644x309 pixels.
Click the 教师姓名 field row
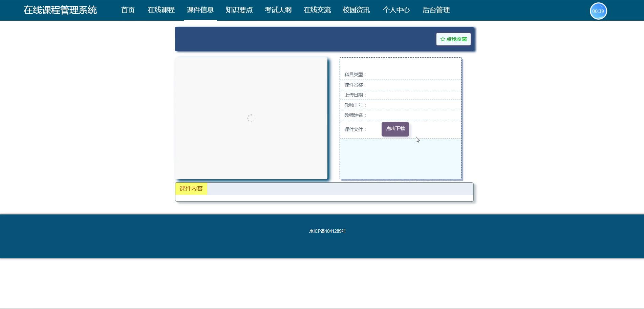pyautogui.click(x=400, y=115)
